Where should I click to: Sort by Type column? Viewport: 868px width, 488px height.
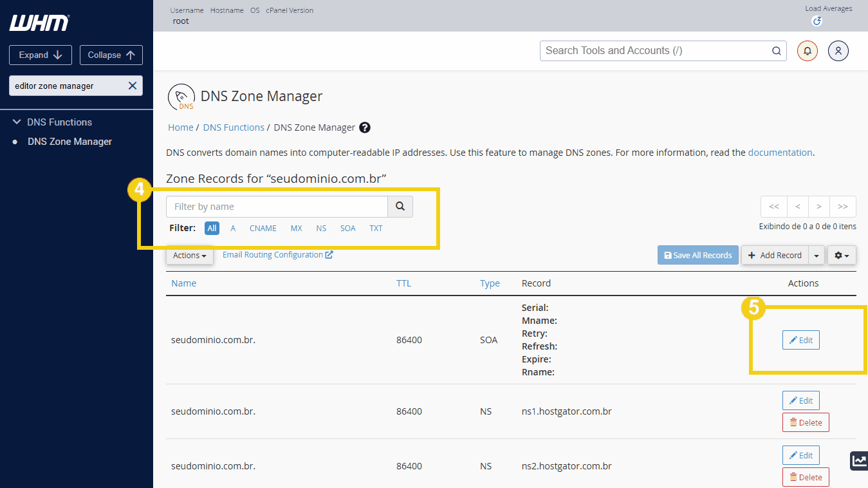(x=490, y=283)
